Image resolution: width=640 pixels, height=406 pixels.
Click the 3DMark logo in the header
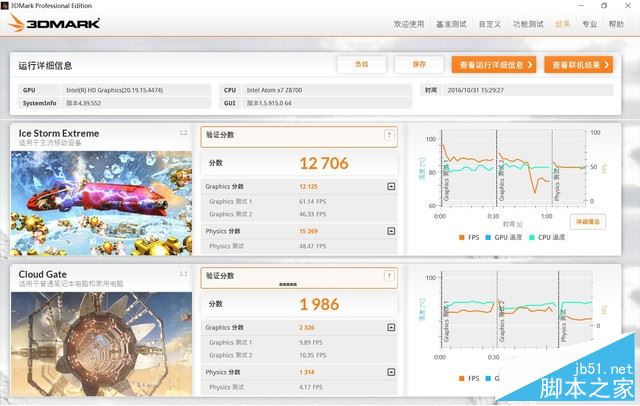click(54, 23)
